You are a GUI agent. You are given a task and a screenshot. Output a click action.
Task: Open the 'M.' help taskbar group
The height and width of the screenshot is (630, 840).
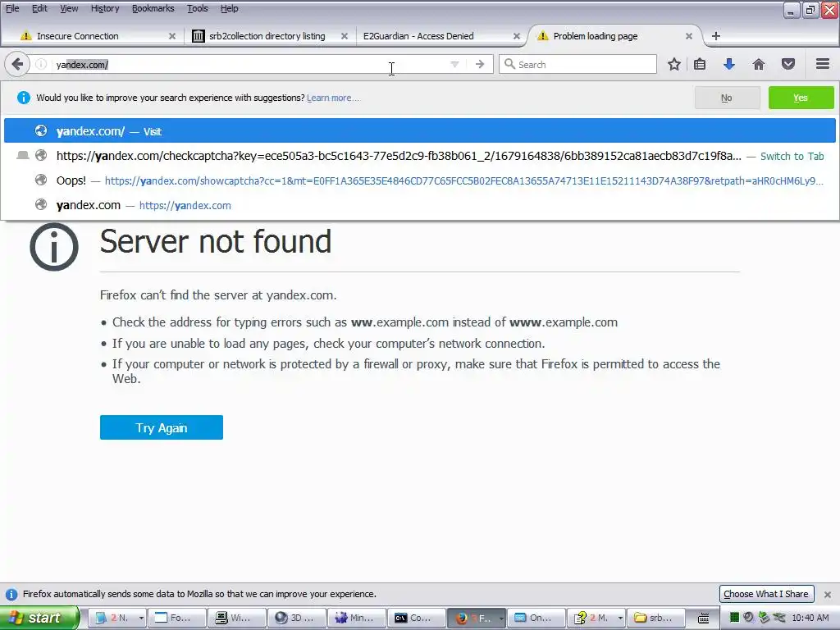click(x=592, y=618)
